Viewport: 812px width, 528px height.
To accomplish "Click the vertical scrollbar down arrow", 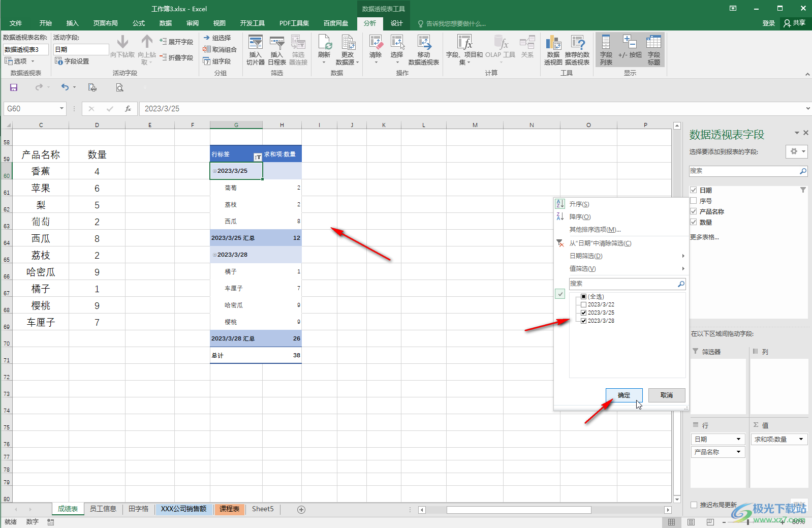I will 677,500.
